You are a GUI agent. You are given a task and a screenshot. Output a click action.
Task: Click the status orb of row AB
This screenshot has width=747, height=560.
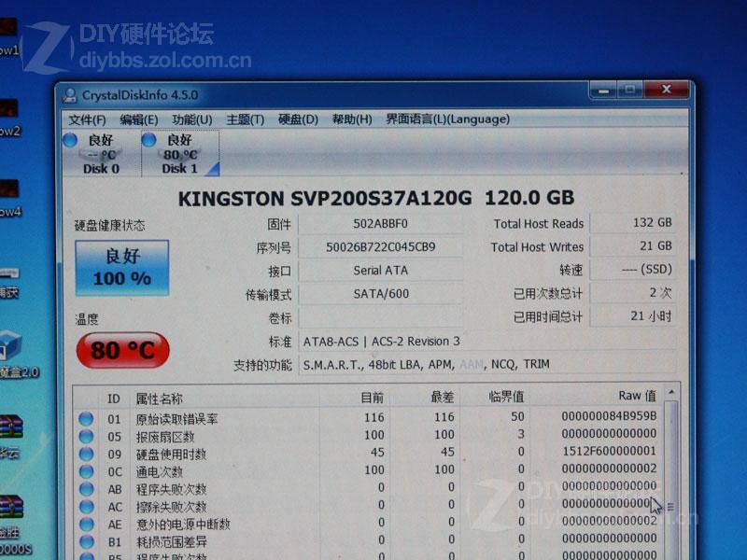86,489
